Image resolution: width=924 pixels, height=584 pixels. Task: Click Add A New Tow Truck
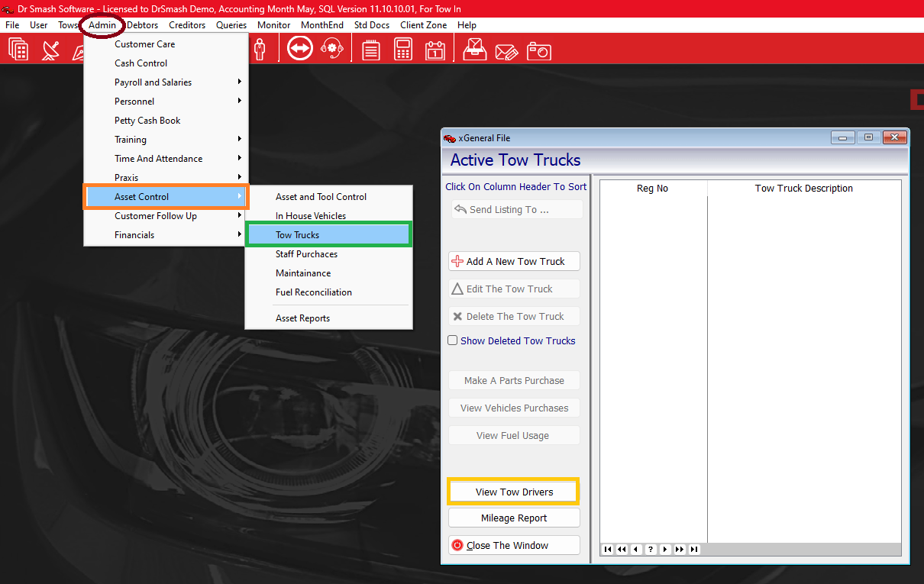(x=513, y=261)
